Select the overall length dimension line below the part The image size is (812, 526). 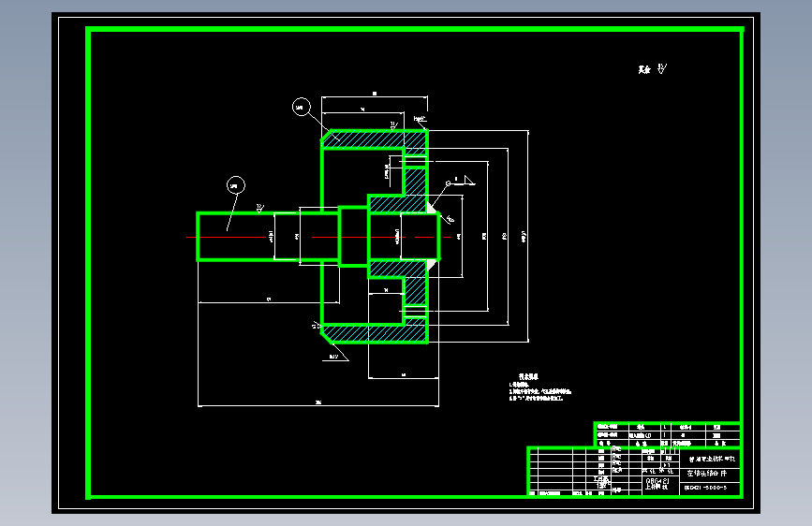click(318, 406)
